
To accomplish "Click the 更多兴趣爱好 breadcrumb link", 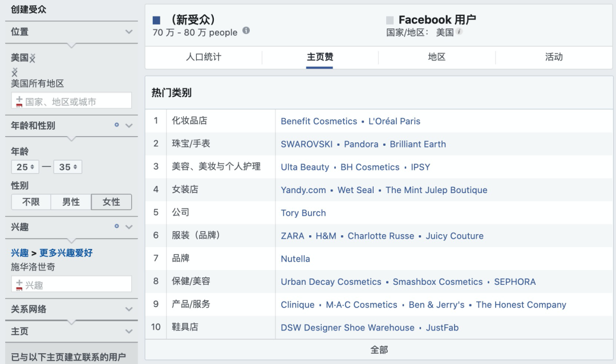I will click(x=66, y=253).
